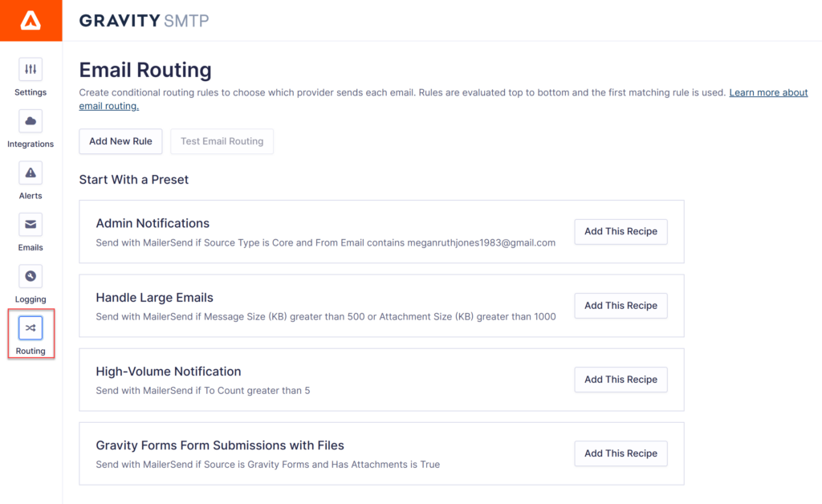Click the Message Size greater than 500 description
This screenshot has height=504, width=822.
click(326, 317)
